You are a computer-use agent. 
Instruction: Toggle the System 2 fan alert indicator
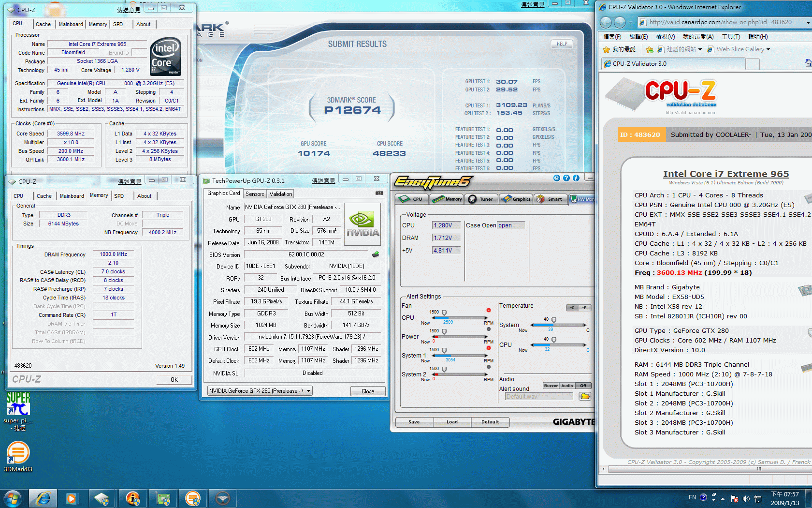[488, 367]
